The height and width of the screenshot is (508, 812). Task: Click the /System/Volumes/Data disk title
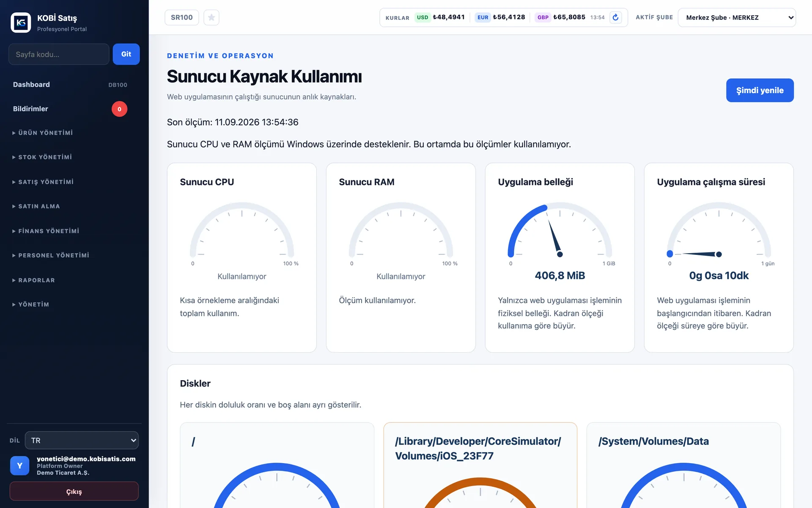[653, 441]
